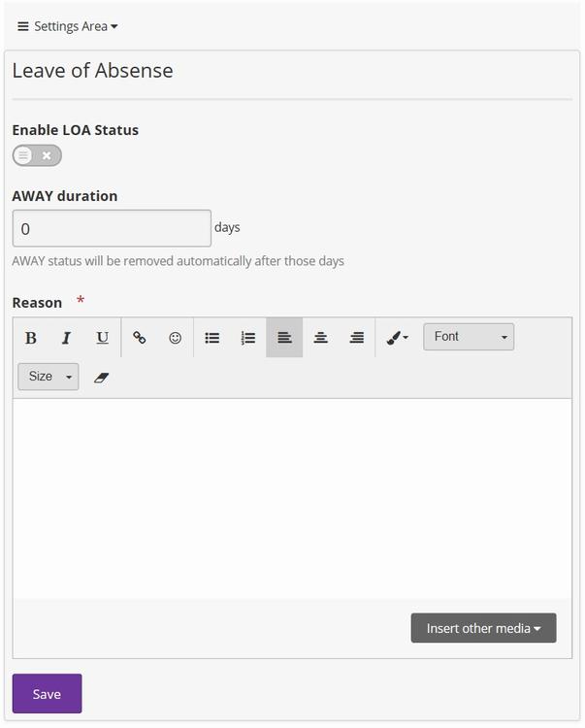Focus the AWAY duration days field

pyautogui.click(x=112, y=228)
